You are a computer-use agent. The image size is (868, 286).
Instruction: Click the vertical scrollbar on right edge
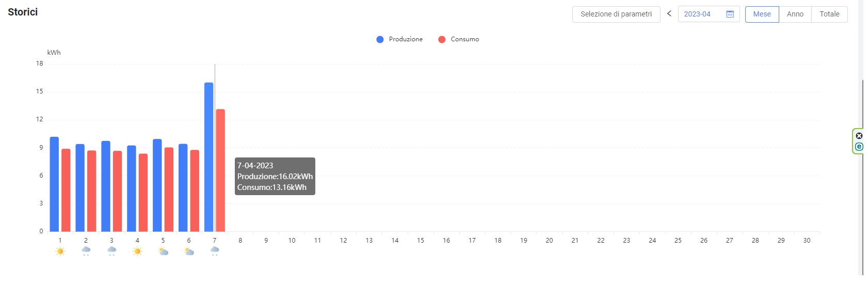click(x=862, y=176)
